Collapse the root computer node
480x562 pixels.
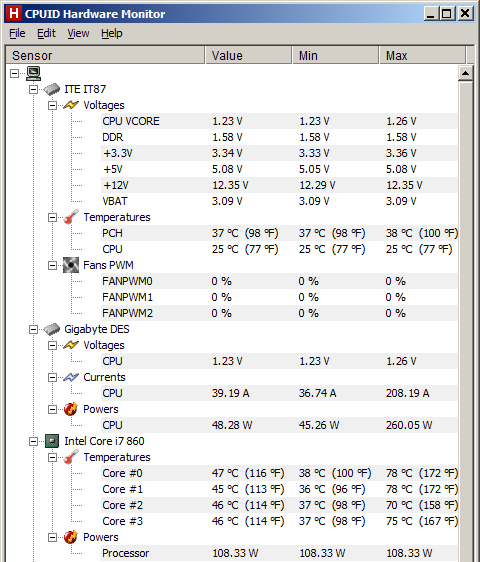coord(14,73)
